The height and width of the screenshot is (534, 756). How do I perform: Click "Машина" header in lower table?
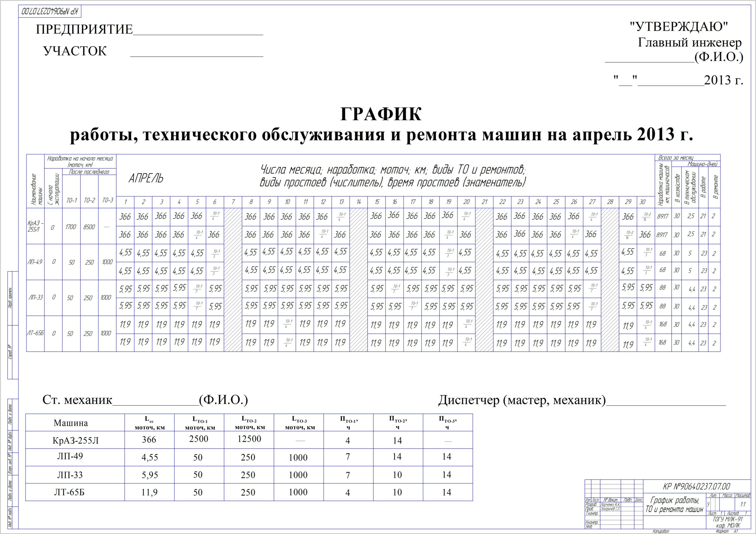pyautogui.click(x=71, y=423)
